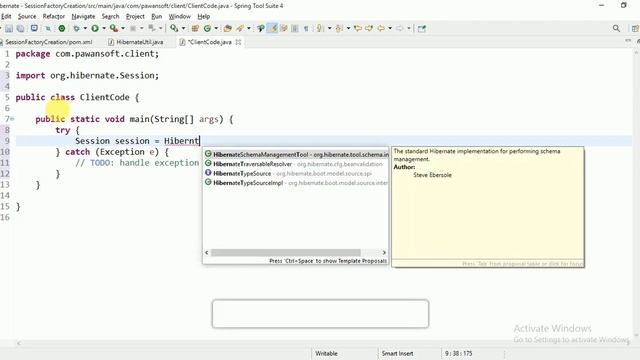Open the Back history dropdown arrow
Image resolution: width=640 pixels, height=360 pixels.
(x=390, y=28)
